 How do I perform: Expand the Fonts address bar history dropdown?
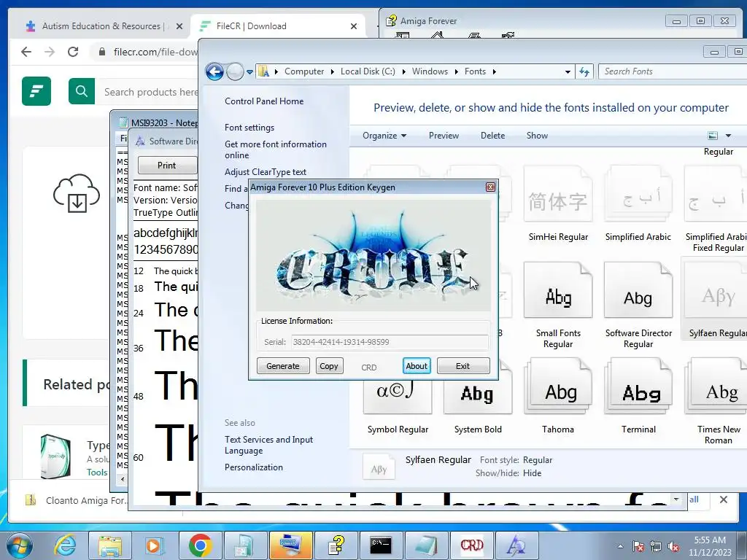click(568, 72)
